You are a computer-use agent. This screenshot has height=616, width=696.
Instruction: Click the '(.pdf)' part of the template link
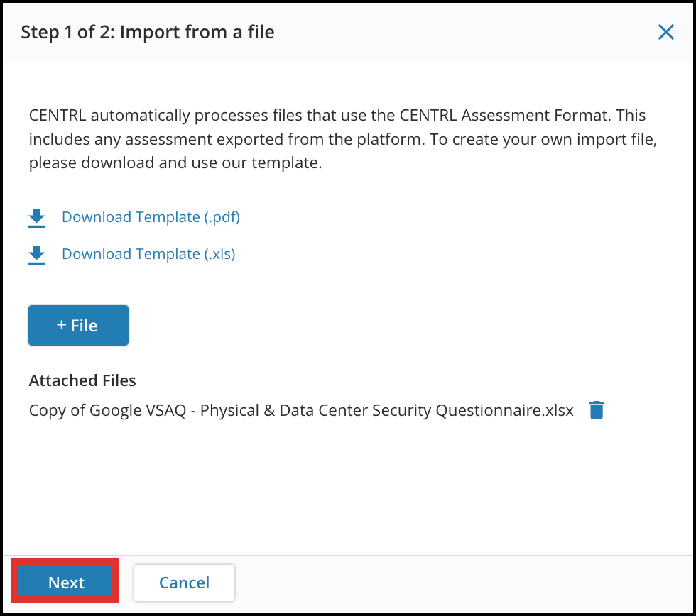[222, 217]
